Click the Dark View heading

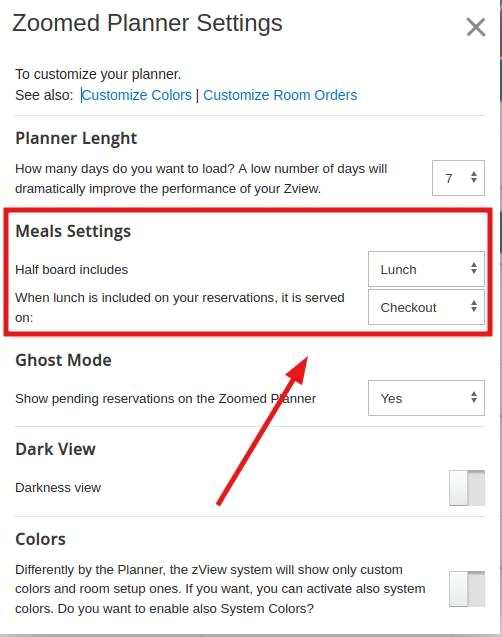(56, 449)
